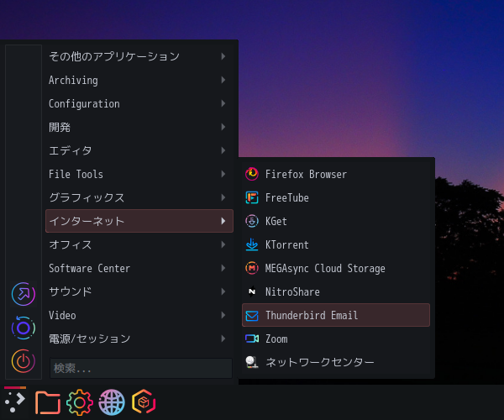Click the 検索... search field
Viewport: 504px width, 420px height.
[x=141, y=368]
